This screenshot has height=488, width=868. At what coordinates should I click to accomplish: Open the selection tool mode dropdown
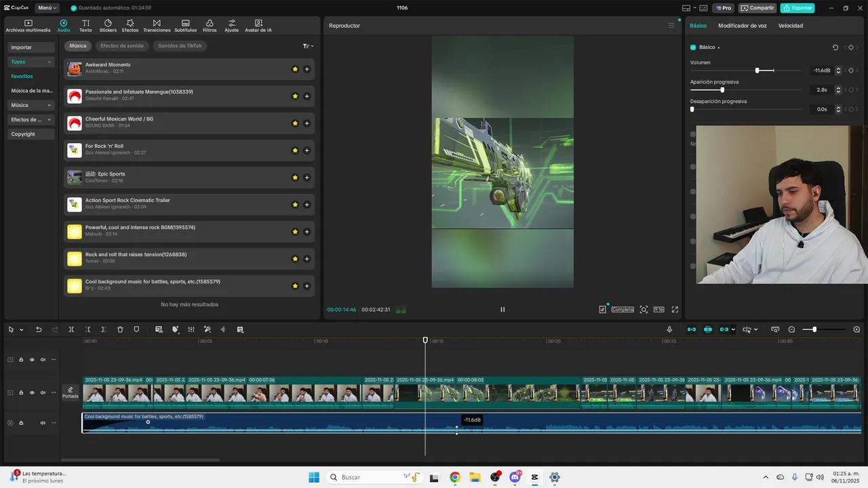22,330
